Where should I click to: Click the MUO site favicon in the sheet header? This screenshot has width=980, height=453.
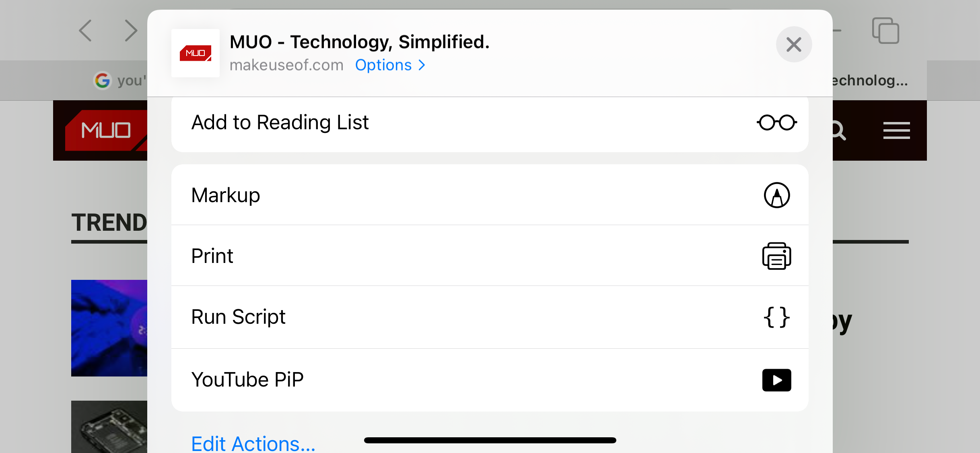196,54
